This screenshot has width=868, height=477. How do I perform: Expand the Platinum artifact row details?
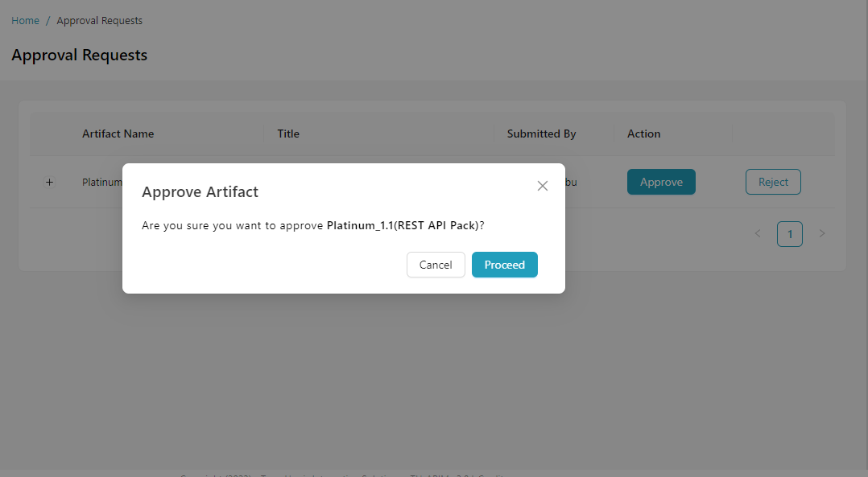pos(49,182)
